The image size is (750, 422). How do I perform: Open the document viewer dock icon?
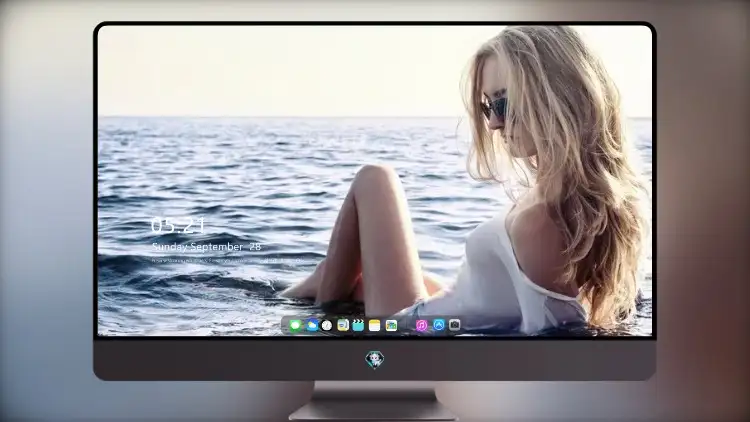coord(342,325)
